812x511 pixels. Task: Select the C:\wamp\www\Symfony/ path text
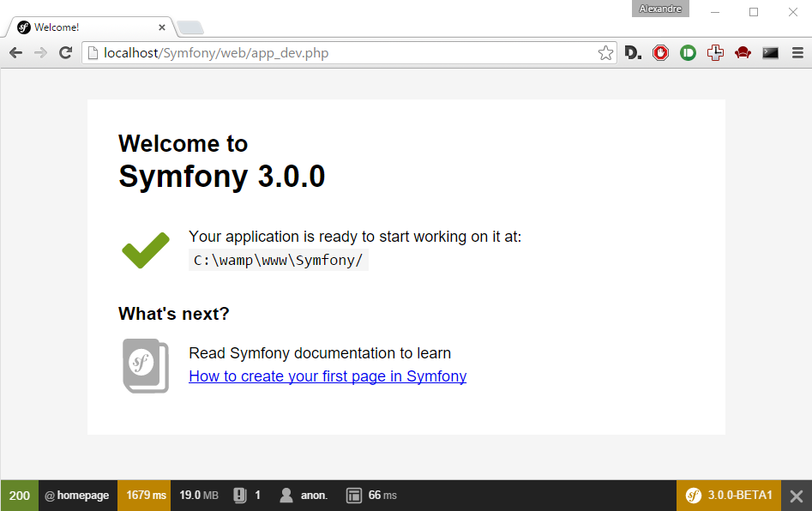click(278, 260)
